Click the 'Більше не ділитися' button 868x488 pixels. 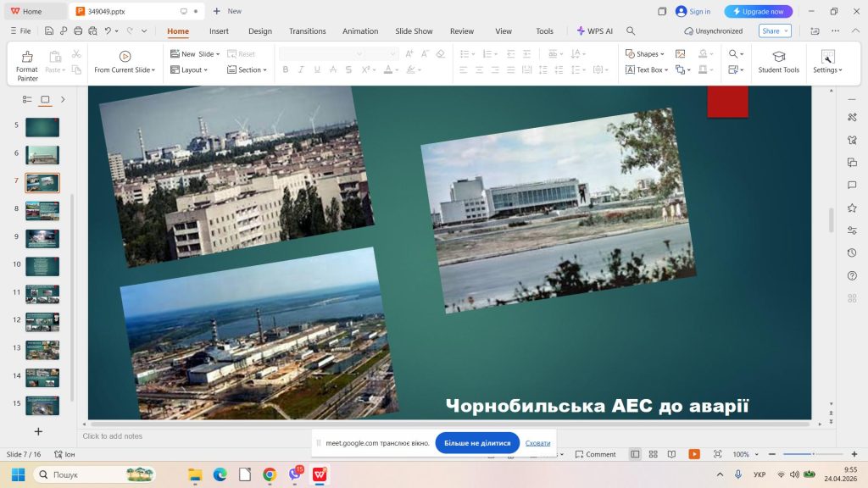tap(477, 443)
